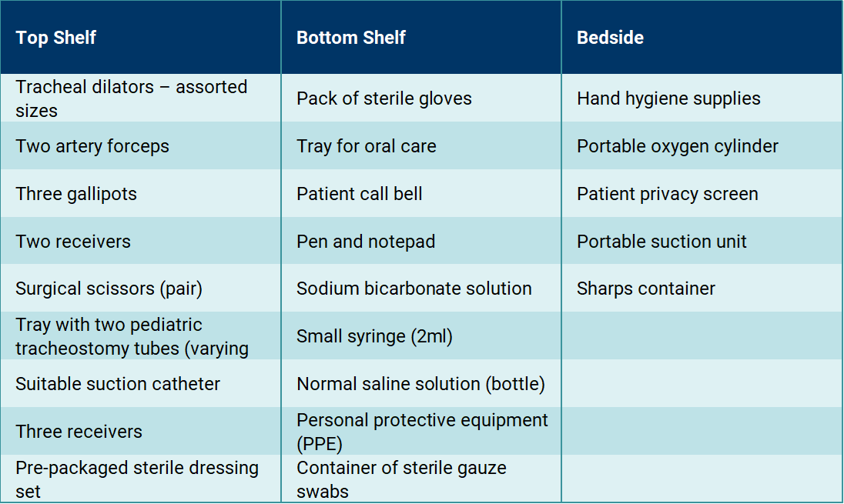Select the Sharps container cell
The image size is (844, 504).
tap(702, 289)
